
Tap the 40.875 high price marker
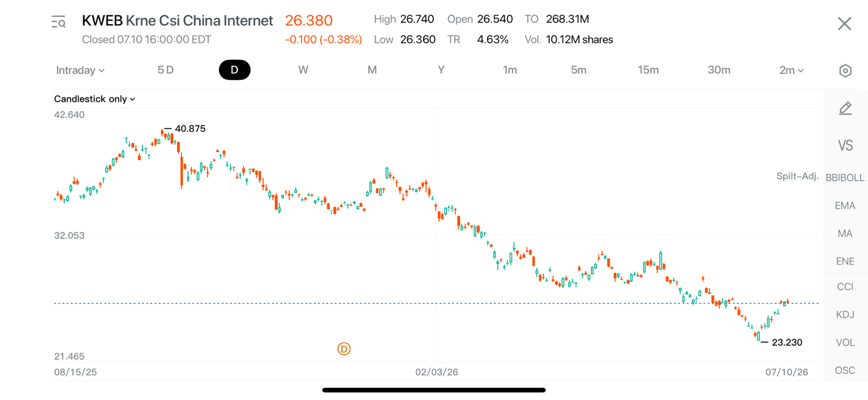coord(190,129)
